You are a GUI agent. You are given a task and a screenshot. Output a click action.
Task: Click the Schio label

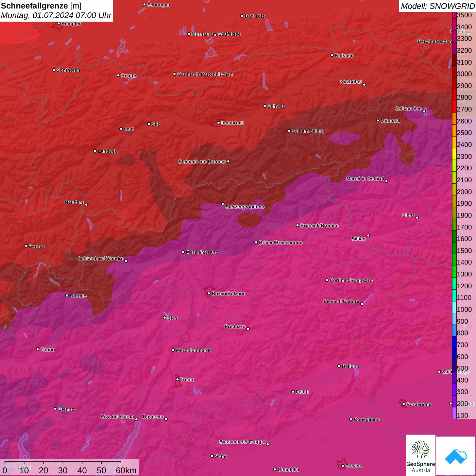coord(221,456)
